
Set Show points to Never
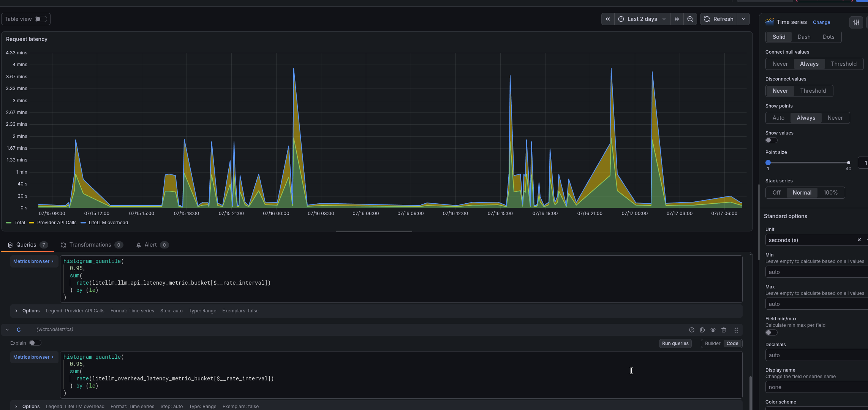(x=835, y=118)
